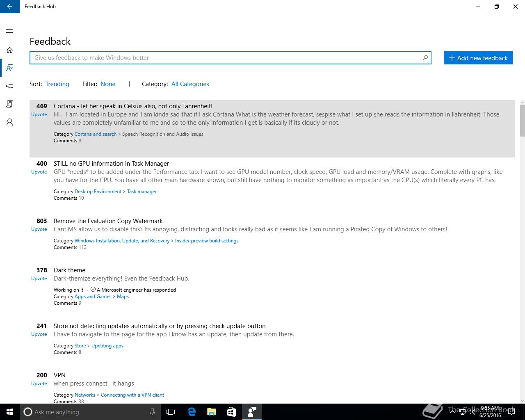Open 'Remove the Evaluation Copy Watermark' title
This screenshot has width=525, height=420.
click(x=108, y=221)
